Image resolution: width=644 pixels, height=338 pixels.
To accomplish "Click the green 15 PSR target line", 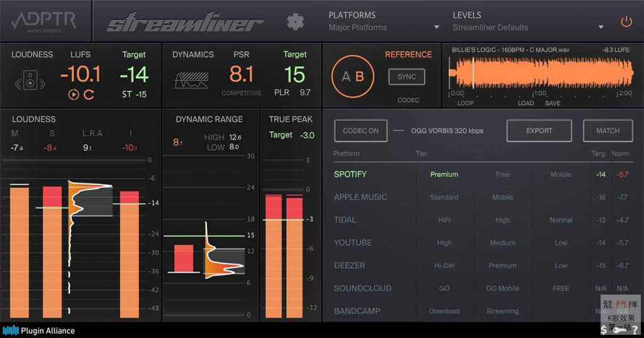I will (x=204, y=236).
